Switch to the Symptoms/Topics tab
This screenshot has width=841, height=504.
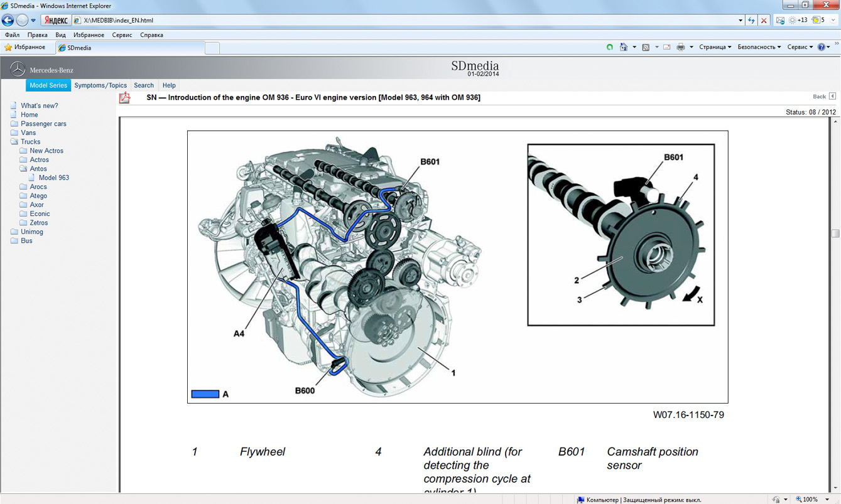[x=100, y=85]
